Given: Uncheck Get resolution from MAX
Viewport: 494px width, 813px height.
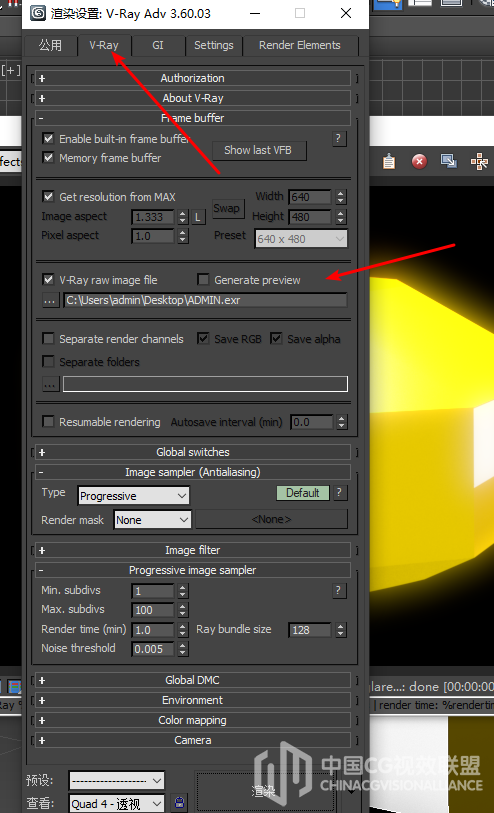Looking at the screenshot, I should [x=48, y=197].
